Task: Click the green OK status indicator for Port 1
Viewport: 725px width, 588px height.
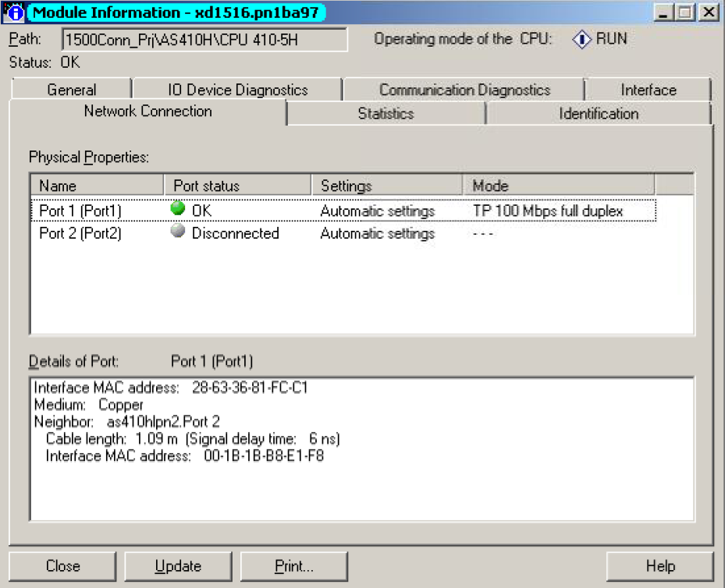Action: 178,210
